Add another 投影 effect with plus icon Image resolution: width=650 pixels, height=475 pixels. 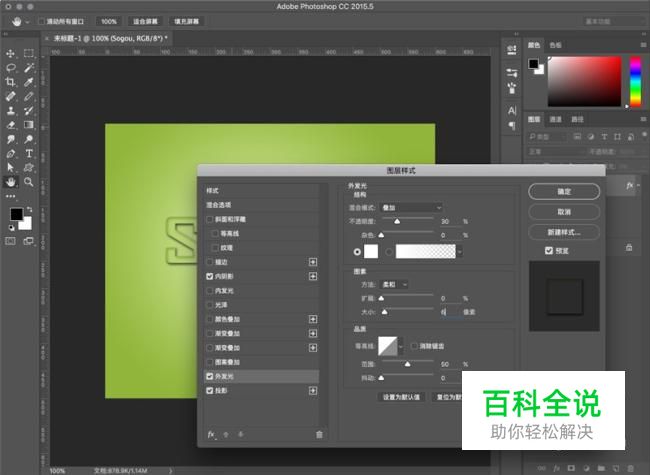(313, 390)
